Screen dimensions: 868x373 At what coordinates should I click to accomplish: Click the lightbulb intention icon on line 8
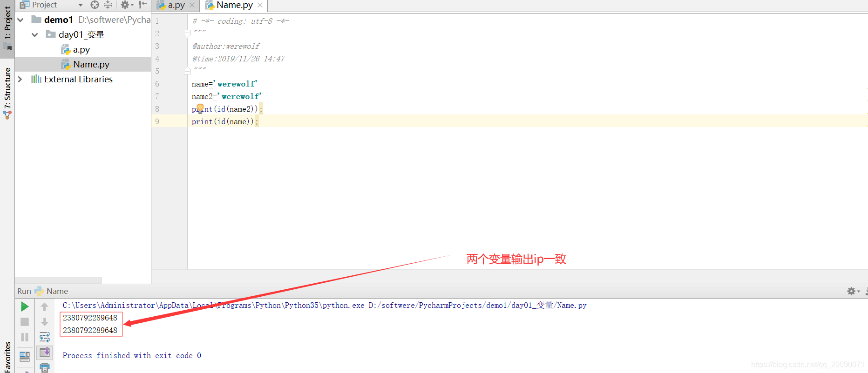(200, 108)
